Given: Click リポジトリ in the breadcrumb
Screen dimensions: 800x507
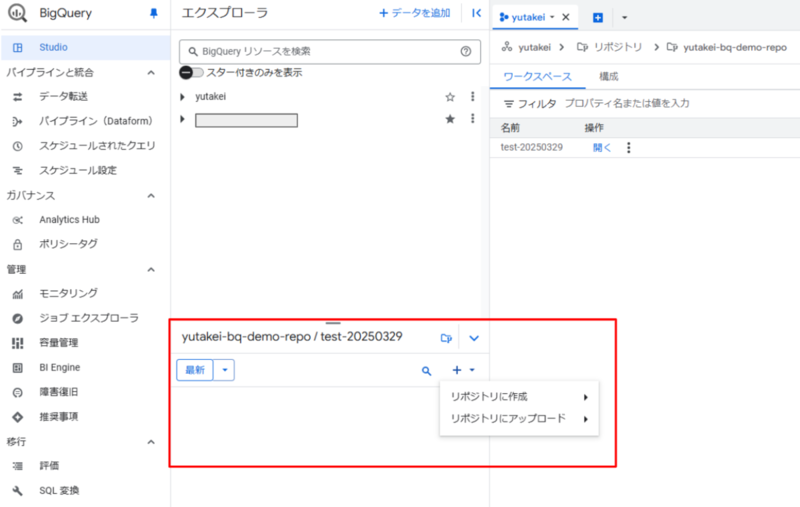Looking at the screenshot, I should click(618, 47).
